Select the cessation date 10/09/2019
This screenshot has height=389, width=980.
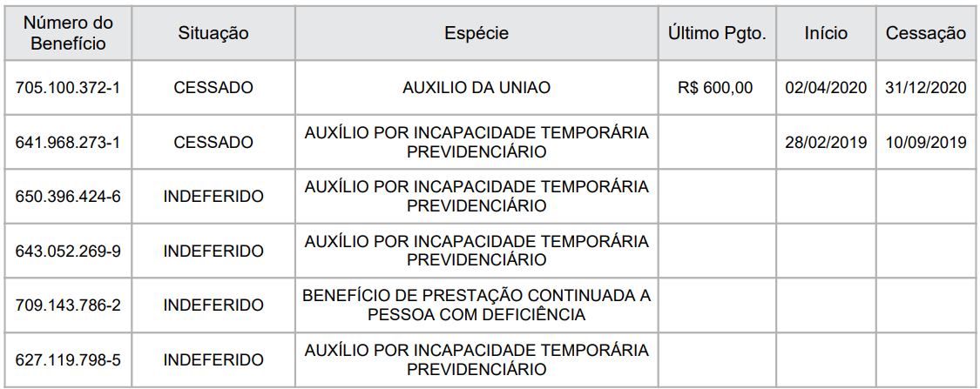pyautogui.click(x=926, y=143)
